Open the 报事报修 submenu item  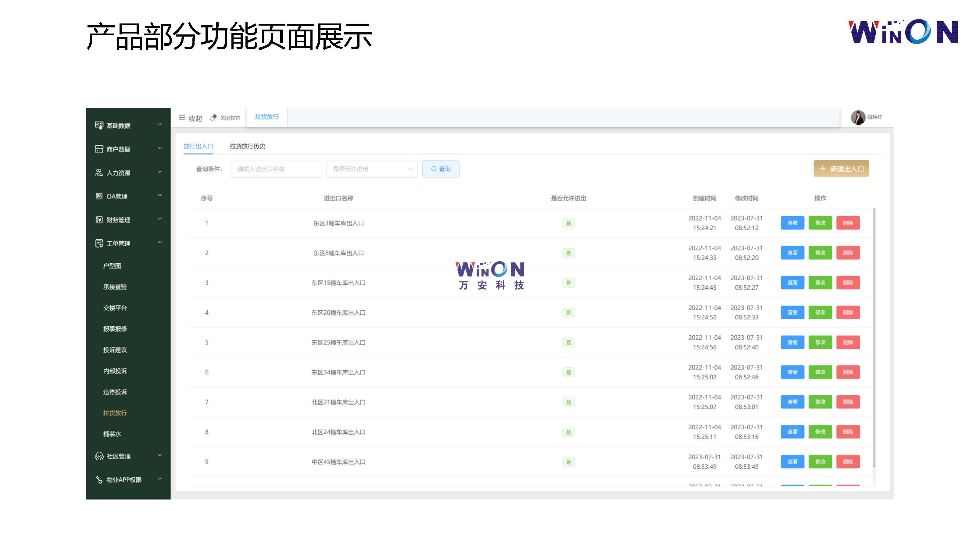115,329
